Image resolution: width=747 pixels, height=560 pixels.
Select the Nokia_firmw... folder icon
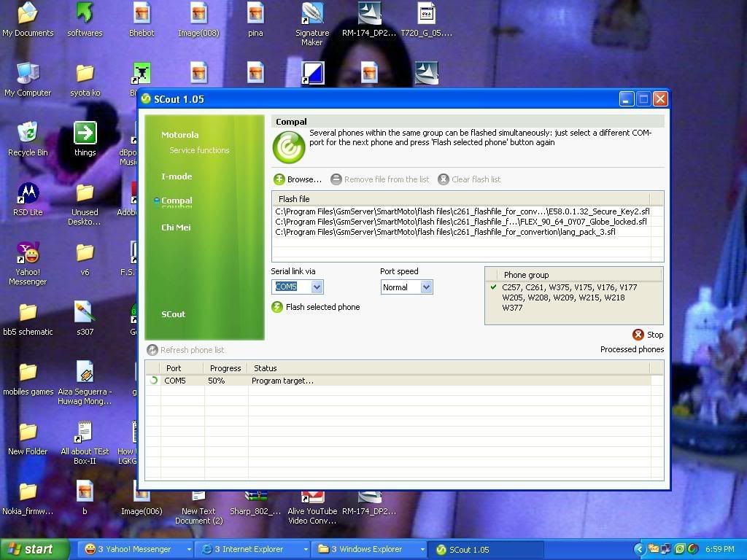pos(28,498)
